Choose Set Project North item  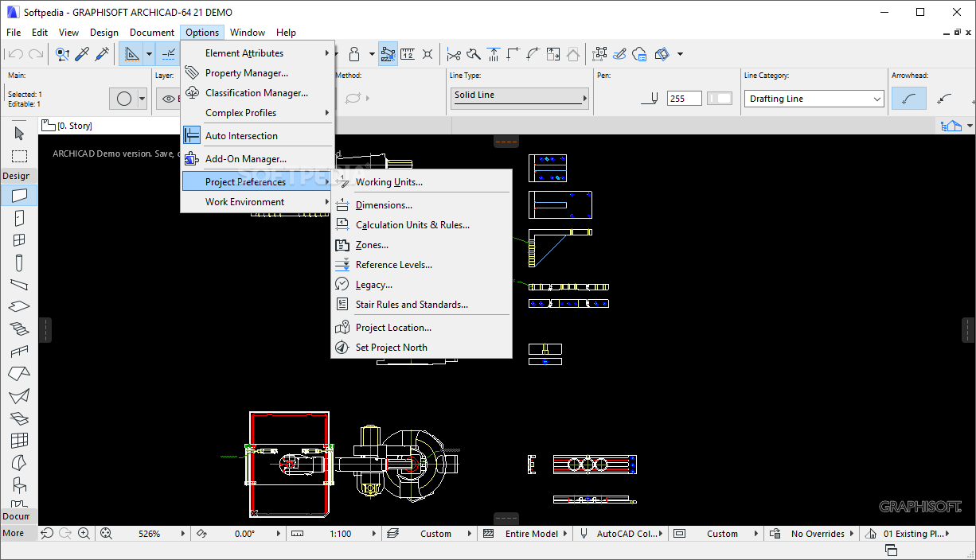coord(421,348)
